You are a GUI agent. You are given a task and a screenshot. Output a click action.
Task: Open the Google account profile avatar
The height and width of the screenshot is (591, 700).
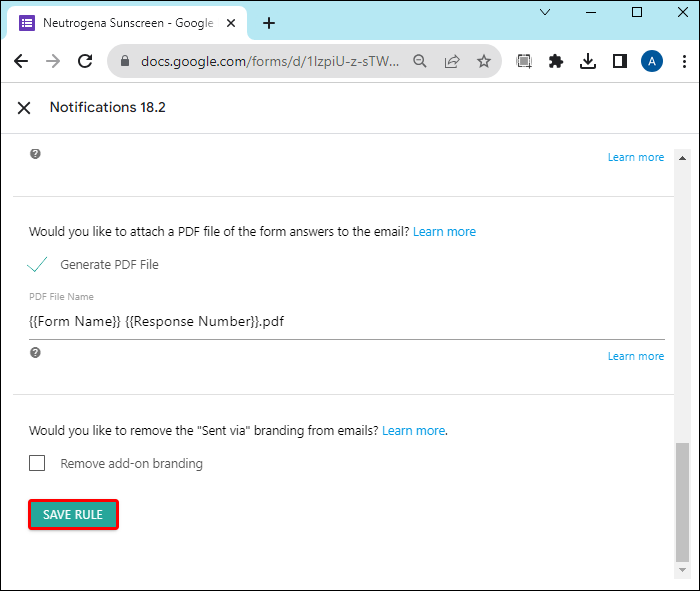[652, 61]
